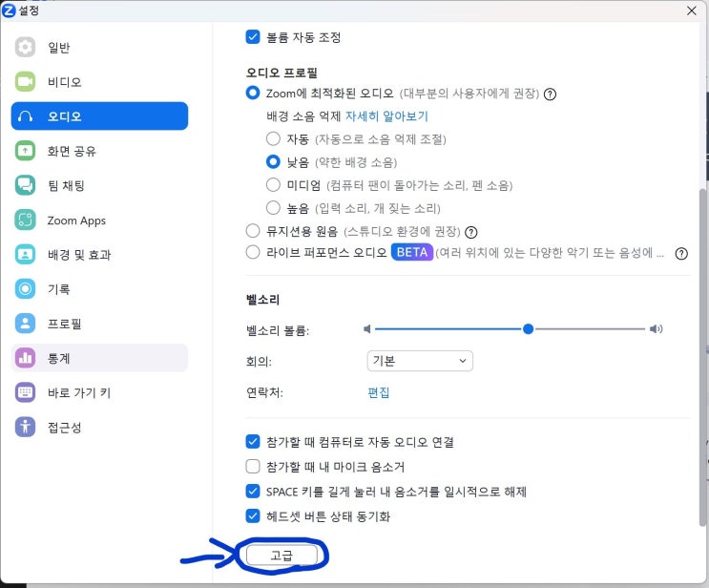Open the 비디오 settings tab
709x588 pixels.
click(x=99, y=82)
